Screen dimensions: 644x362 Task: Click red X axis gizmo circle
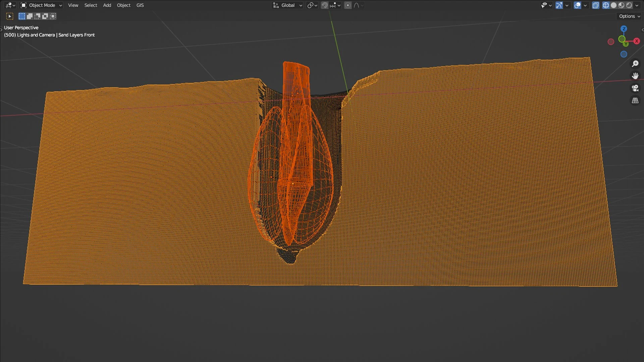(636, 41)
